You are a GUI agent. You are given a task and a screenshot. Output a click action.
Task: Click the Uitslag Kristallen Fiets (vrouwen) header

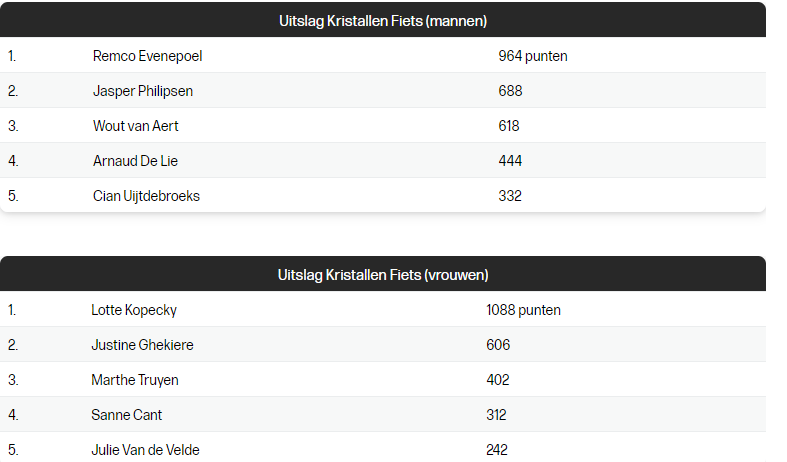click(383, 274)
